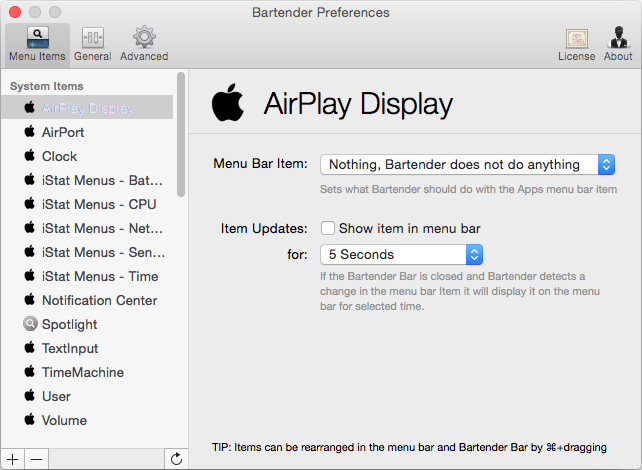Select Notification Center in the list
This screenshot has height=470, width=642.
pyautogui.click(x=87, y=300)
